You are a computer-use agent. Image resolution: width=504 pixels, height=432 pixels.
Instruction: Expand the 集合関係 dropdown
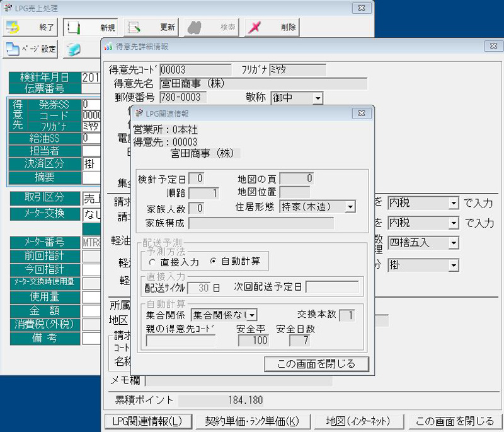pos(253,315)
